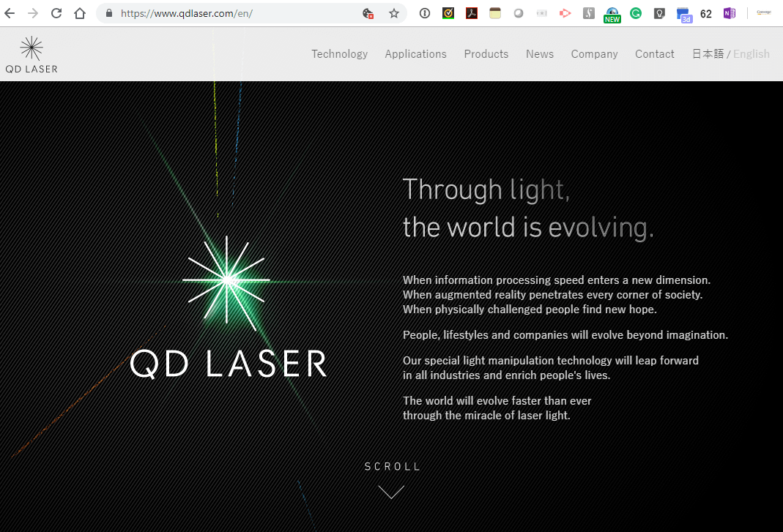Go to the News page
783x532 pixels.
pos(540,54)
